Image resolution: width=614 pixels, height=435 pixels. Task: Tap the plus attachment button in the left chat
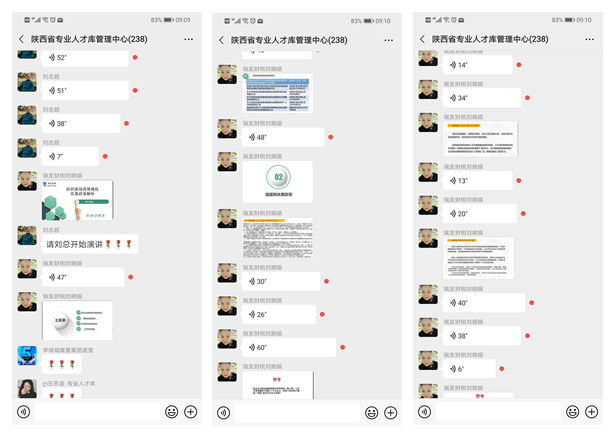[x=191, y=412]
